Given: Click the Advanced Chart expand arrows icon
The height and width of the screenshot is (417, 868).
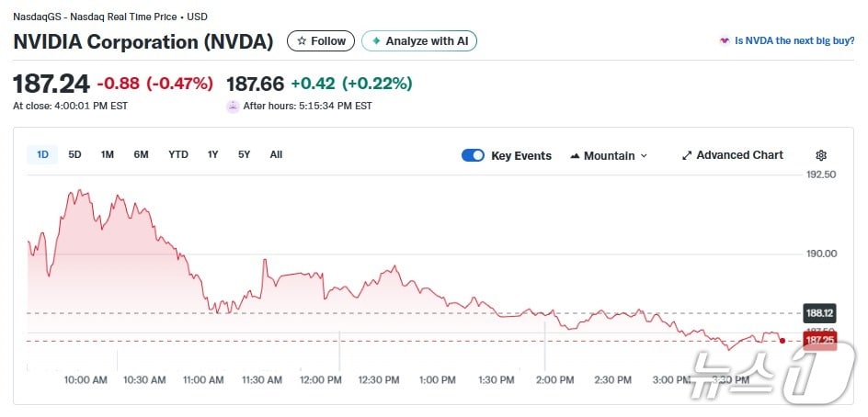Looking at the screenshot, I should [687, 155].
